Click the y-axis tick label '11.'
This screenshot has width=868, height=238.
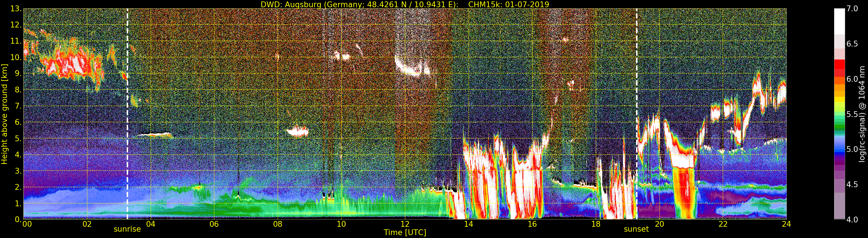tap(16, 41)
